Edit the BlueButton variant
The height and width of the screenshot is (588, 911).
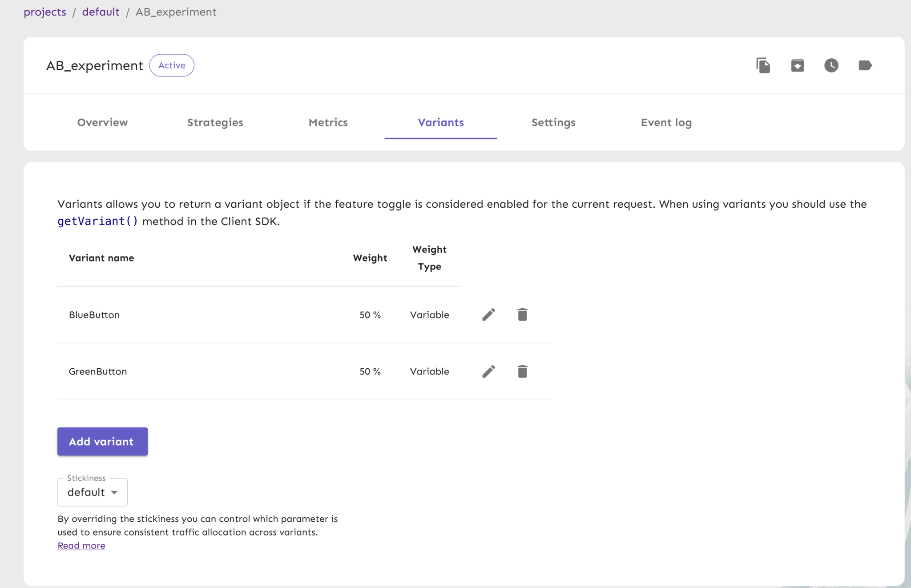[x=488, y=314]
